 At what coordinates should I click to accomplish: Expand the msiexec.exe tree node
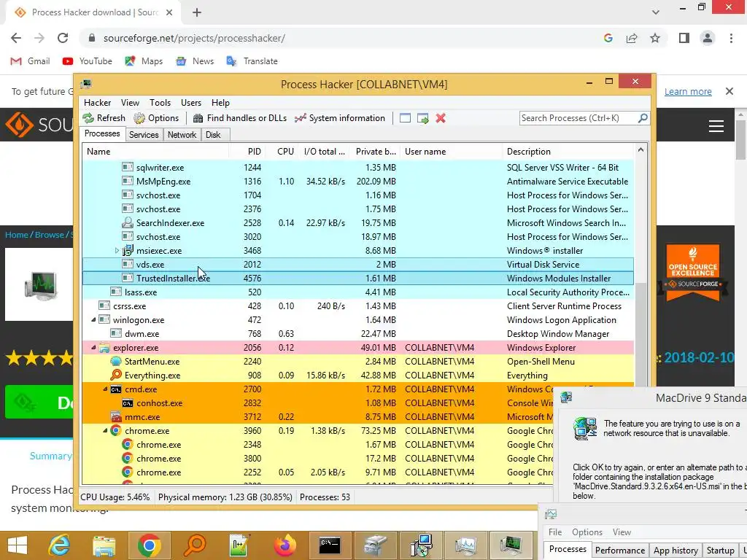tap(117, 251)
